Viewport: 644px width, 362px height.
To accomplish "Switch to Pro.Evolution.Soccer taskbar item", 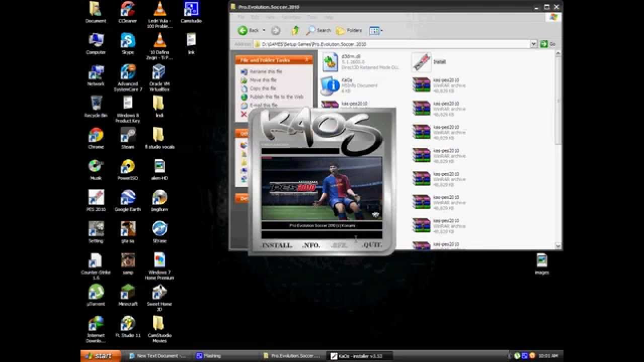I will pos(292,356).
